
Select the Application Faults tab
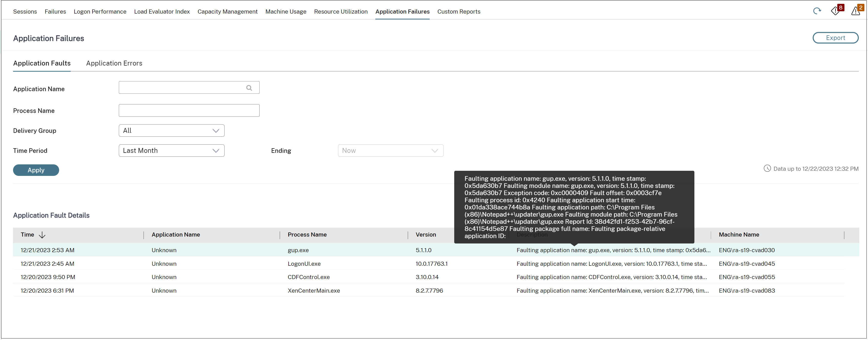(x=41, y=62)
